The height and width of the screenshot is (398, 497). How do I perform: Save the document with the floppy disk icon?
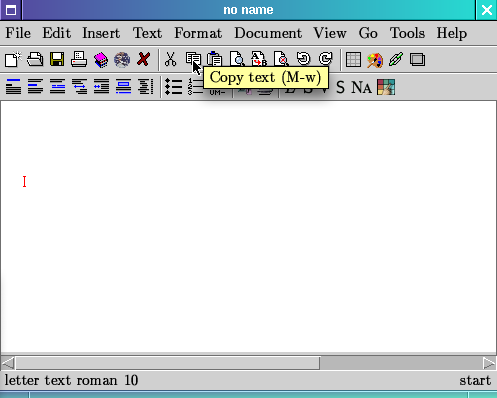[x=57, y=60]
